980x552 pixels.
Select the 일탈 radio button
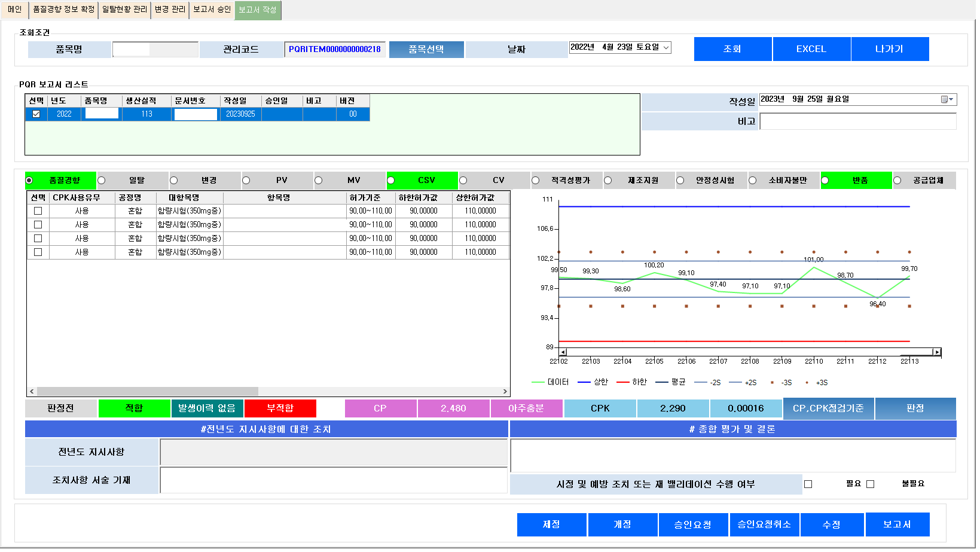(102, 181)
